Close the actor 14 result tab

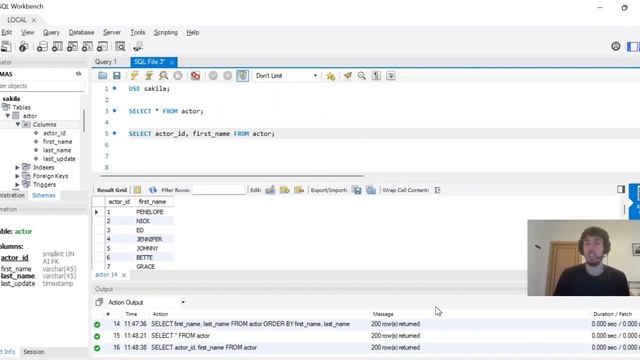124,275
